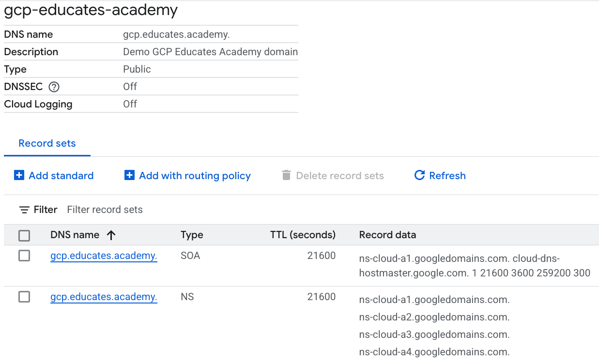
Task: Click the DNSSEC Off value
Action: point(130,87)
